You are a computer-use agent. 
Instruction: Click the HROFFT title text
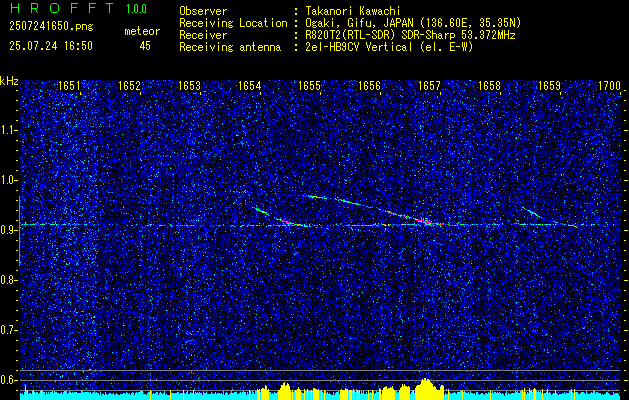click(62, 8)
